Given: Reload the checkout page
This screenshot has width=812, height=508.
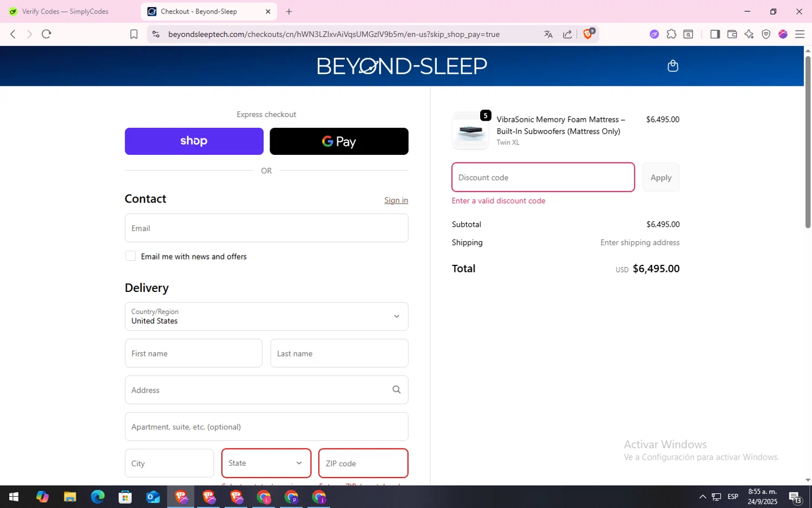Looking at the screenshot, I should pos(47,34).
